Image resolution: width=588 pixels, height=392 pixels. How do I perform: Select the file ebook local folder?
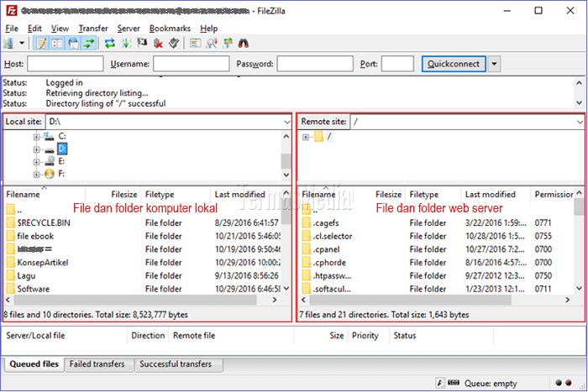(x=35, y=236)
